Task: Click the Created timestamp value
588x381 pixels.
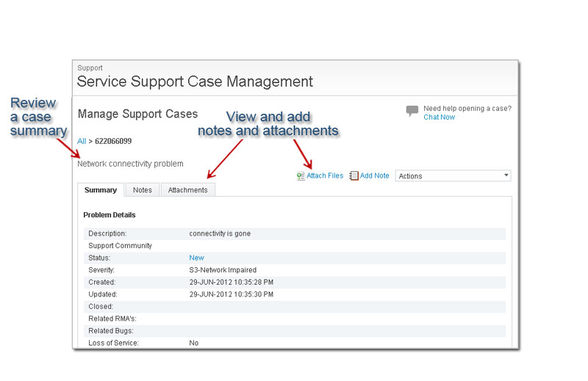Action: click(x=231, y=283)
